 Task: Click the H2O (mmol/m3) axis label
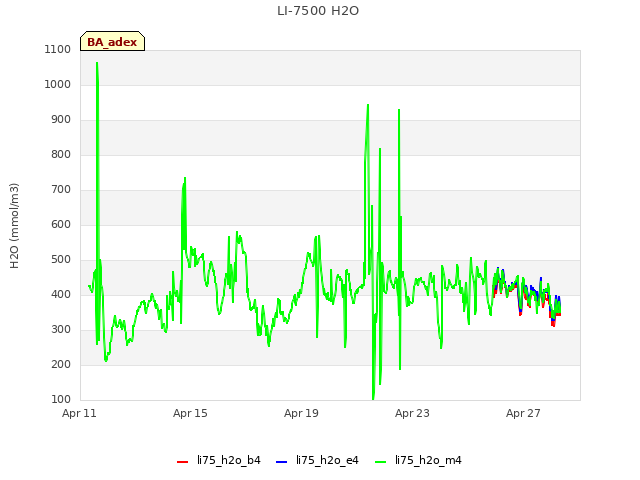pyautogui.click(x=14, y=226)
